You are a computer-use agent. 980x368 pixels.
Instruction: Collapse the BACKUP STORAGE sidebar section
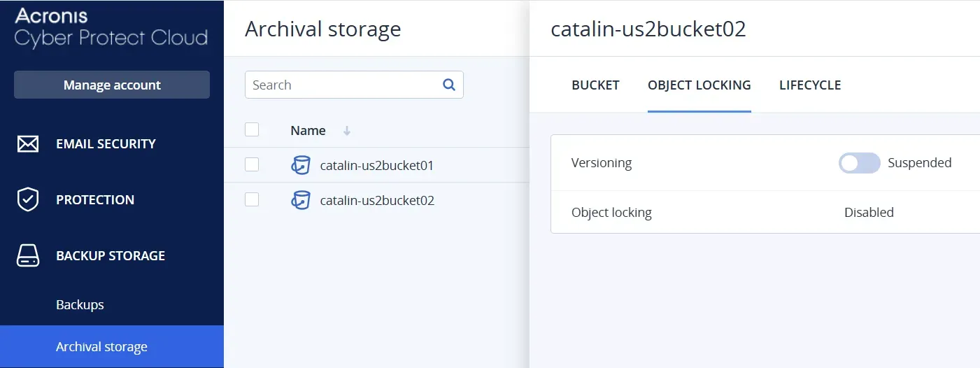111,256
